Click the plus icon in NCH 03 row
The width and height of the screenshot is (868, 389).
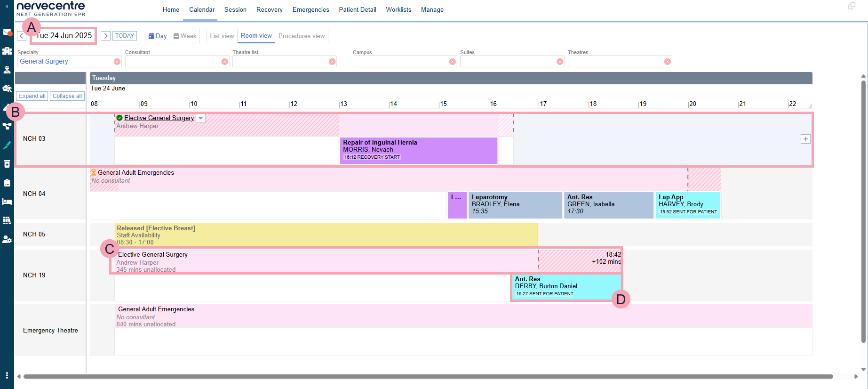click(805, 139)
